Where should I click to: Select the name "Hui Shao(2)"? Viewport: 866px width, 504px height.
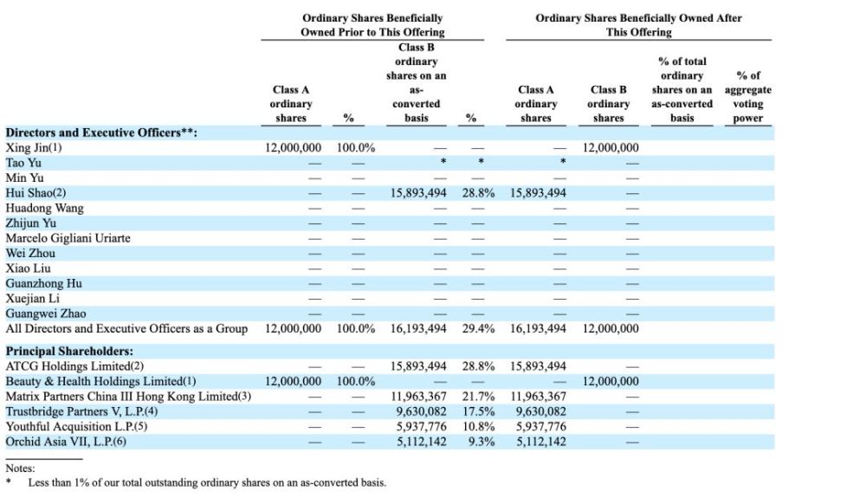point(36,193)
